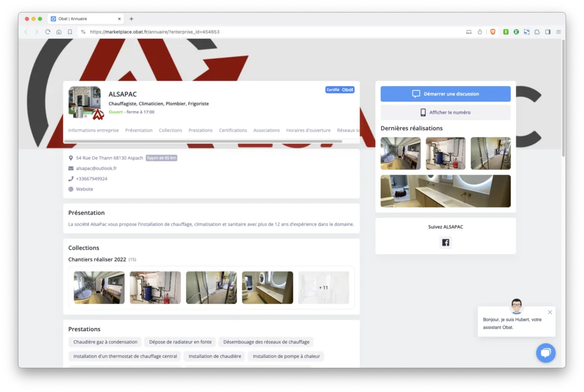Image resolution: width=584 pixels, height=392 pixels.
Task: Open alsapac@outlook.fr email link
Action: (x=96, y=168)
